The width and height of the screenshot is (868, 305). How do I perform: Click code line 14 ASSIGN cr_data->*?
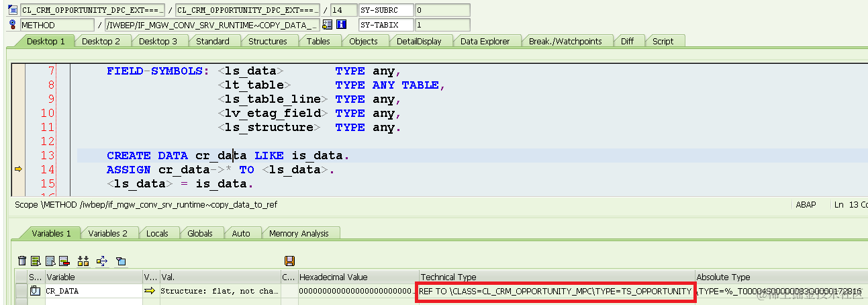coord(220,169)
